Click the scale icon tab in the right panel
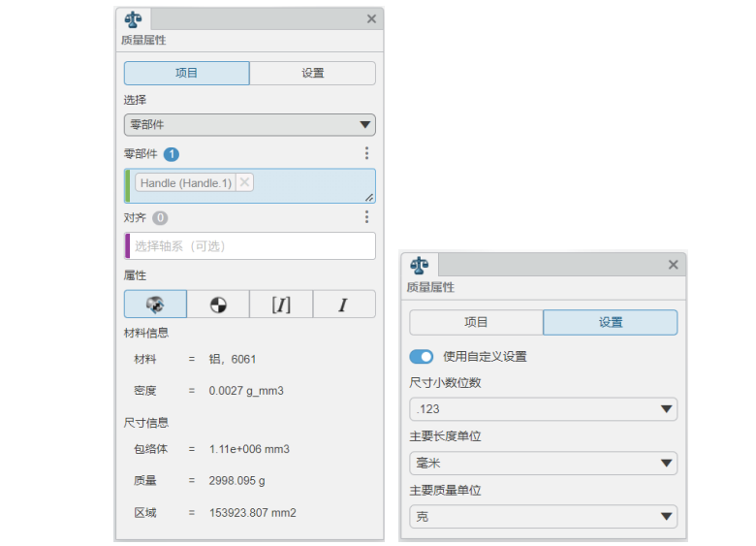The image size is (756, 546). point(419,265)
